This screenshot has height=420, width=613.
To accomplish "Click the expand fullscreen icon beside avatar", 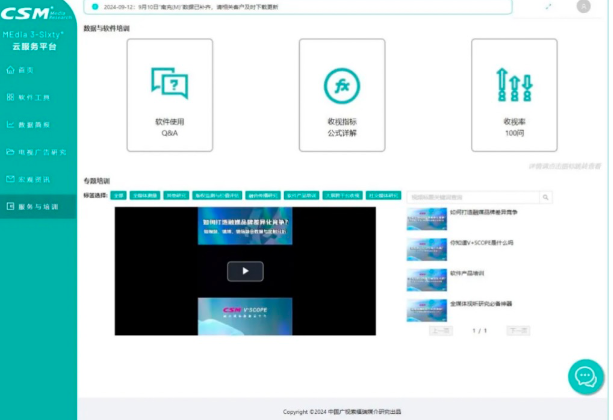I will tap(548, 7).
